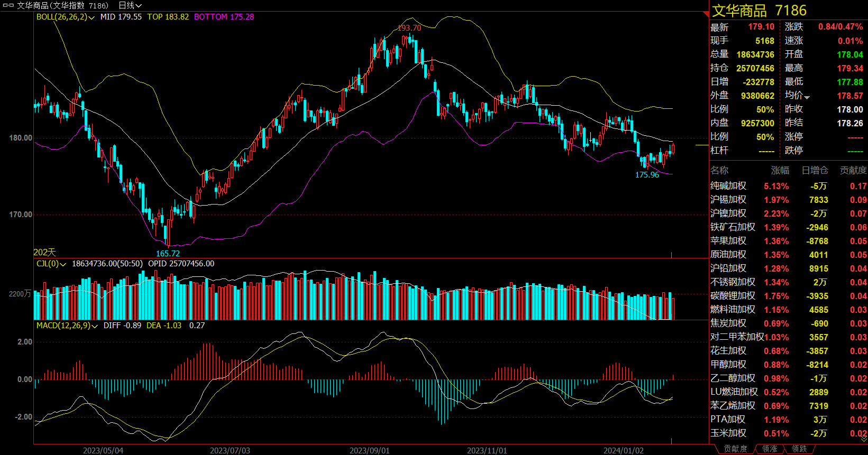Viewport: 868px width, 455px height.
Task: Expand the MACD(12,26,9) indicator dropdown
Action: click(x=95, y=326)
